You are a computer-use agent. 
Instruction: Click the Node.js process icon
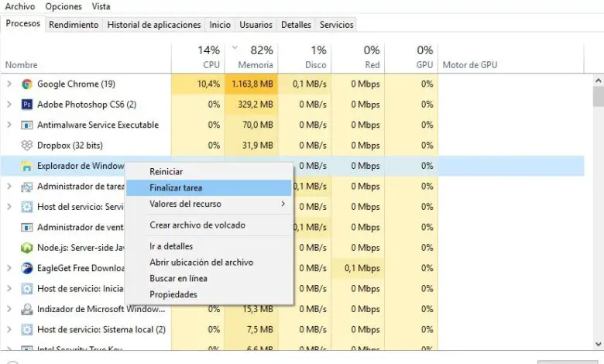point(27,248)
